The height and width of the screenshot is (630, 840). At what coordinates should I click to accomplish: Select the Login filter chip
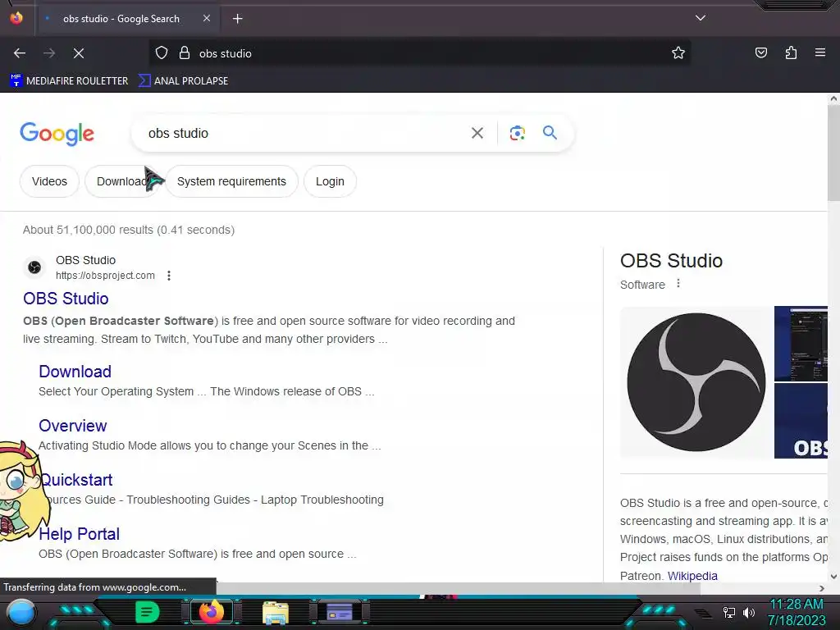pyautogui.click(x=330, y=181)
